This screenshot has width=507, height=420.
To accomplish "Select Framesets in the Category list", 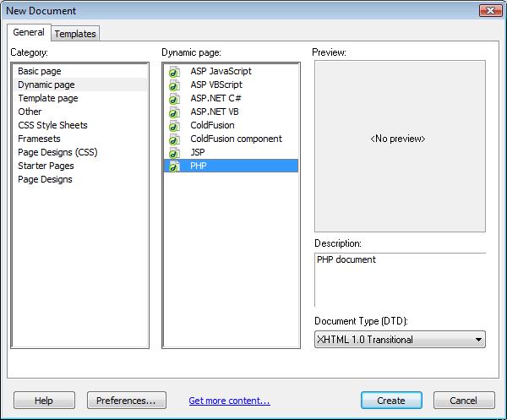I will [x=40, y=139].
